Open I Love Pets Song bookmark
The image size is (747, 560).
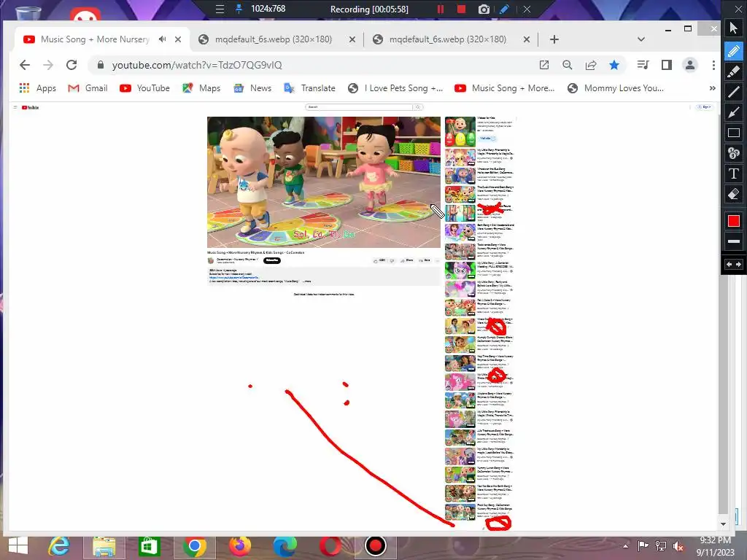(395, 88)
